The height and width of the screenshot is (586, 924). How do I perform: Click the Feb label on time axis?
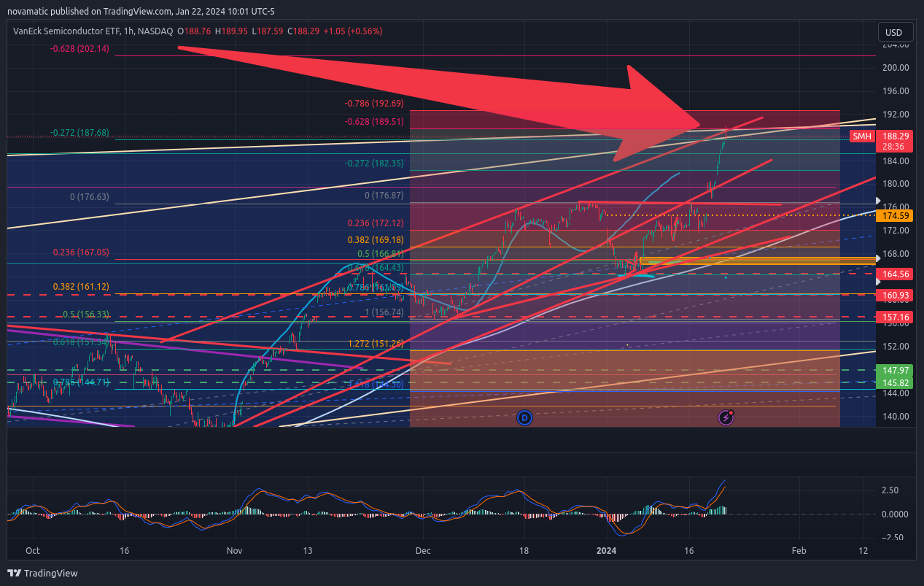[x=799, y=551]
